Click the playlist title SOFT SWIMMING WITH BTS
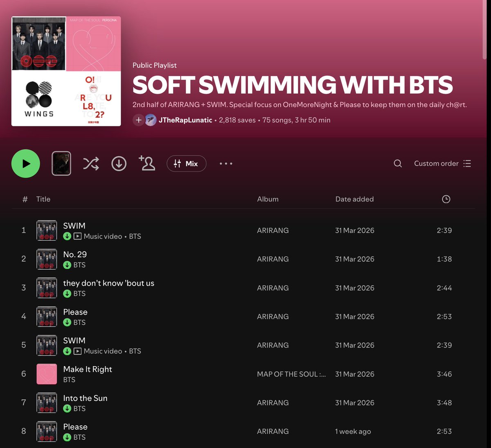The height and width of the screenshot is (448, 491). 293,85
